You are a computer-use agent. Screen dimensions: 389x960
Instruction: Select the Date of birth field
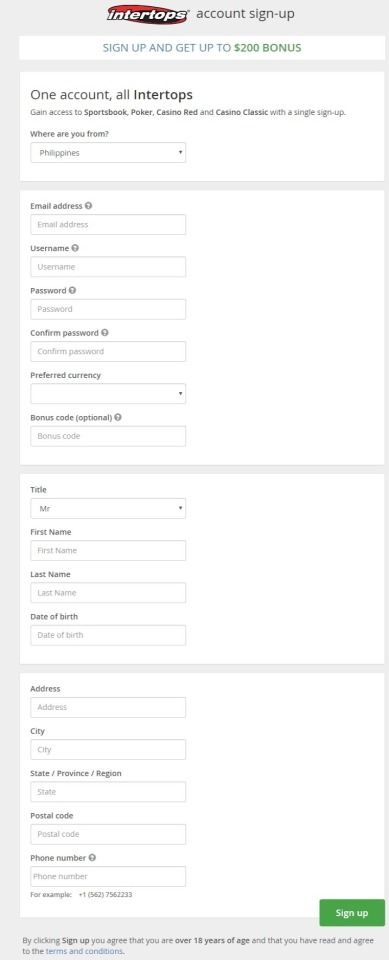click(x=108, y=636)
